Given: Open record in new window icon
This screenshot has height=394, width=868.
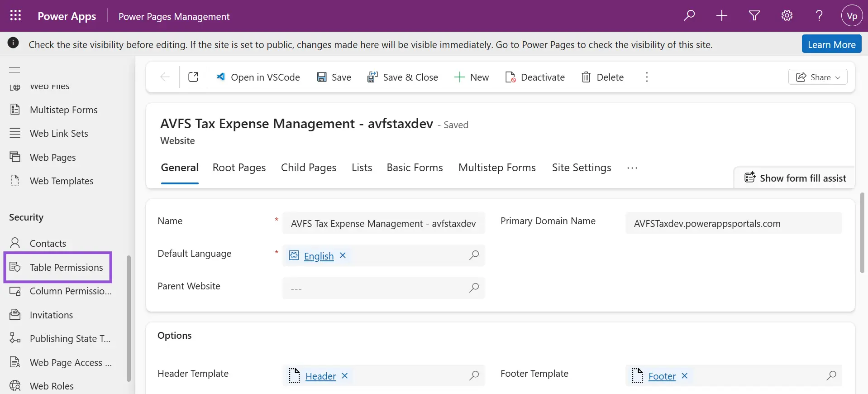Looking at the screenshot, I should click(193, 77).
